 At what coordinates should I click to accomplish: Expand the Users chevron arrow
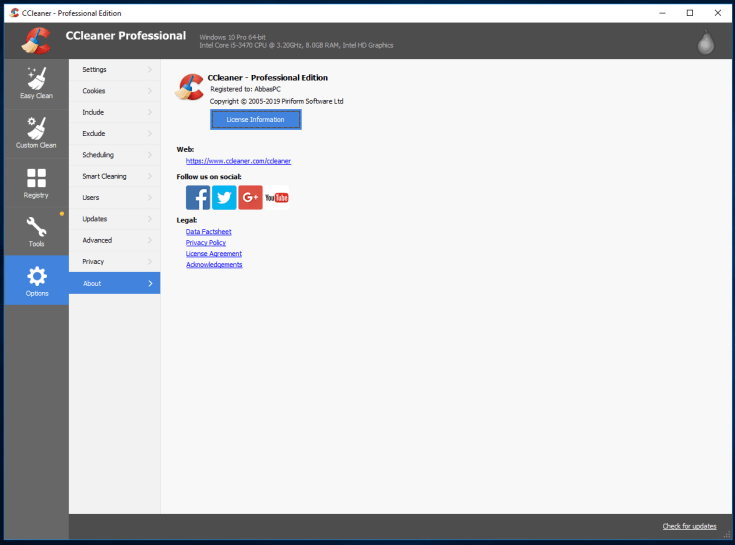click(x=150, y=198)
